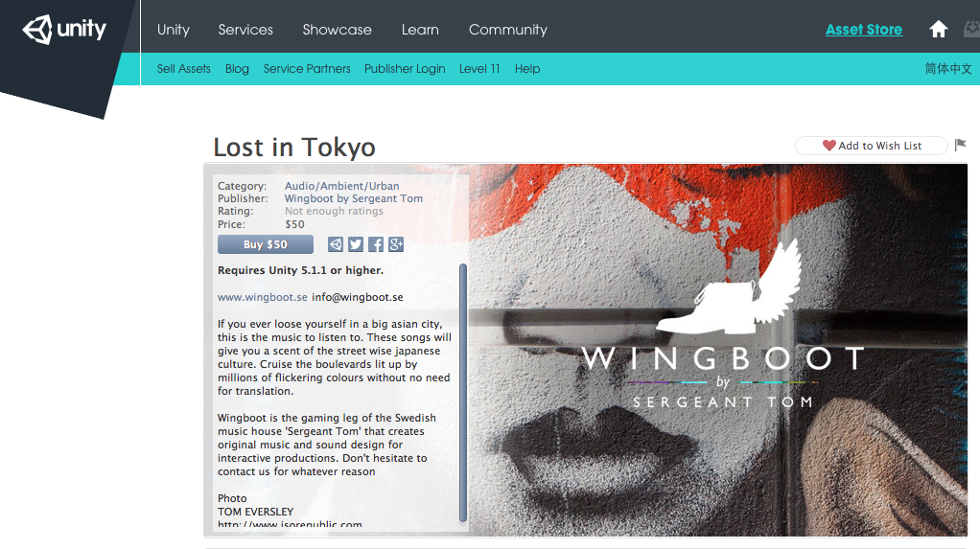Visit www.wingboot.se website link
980x549 pixels.
tap(263, 297)
